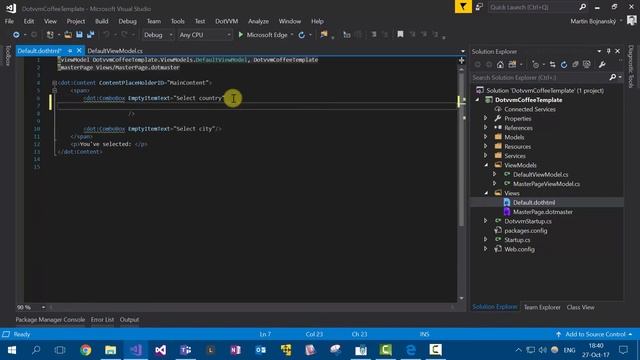Open the Debug configuration dropdown
Image resolution: width=640 pixels, height=360 pixels.
pyautogui.click(x=158, y=35)
